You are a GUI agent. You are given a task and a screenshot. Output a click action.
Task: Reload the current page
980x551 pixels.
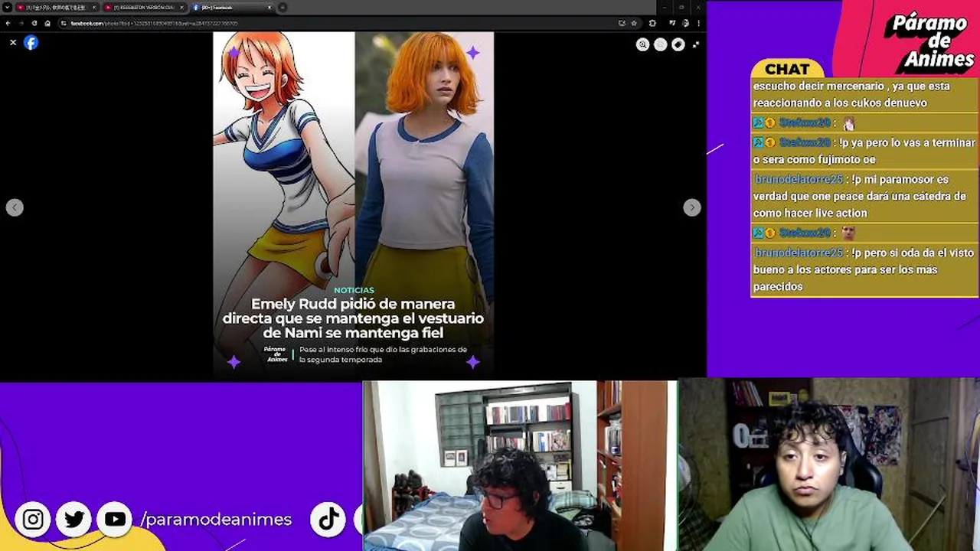click(34, 23)
